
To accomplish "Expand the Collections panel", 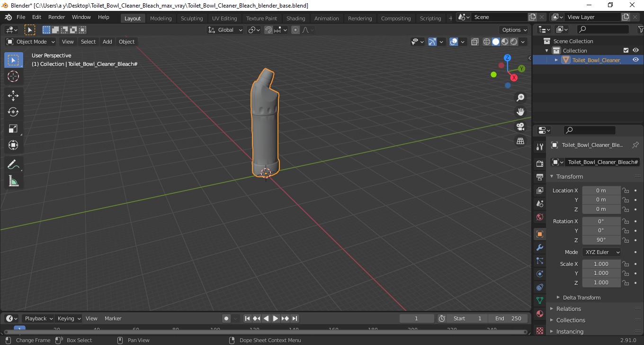I will click(x=570, y=320).
